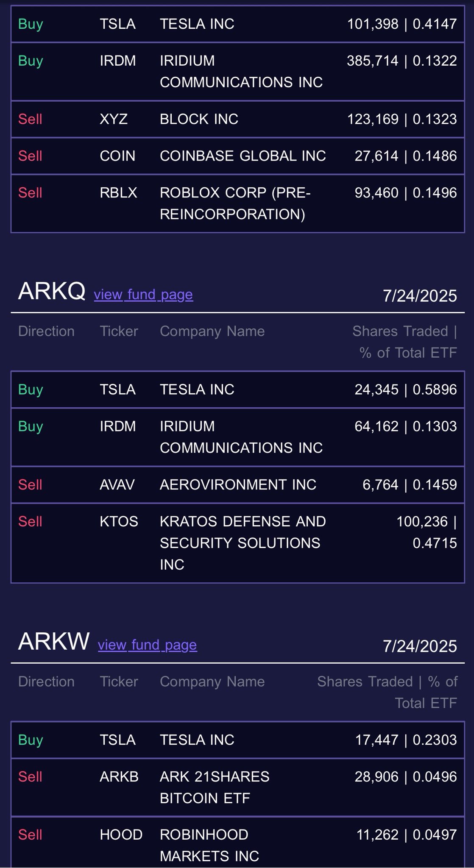Open the ARKW view fund page link
This screenshot has height=868, width=474.
147,645
